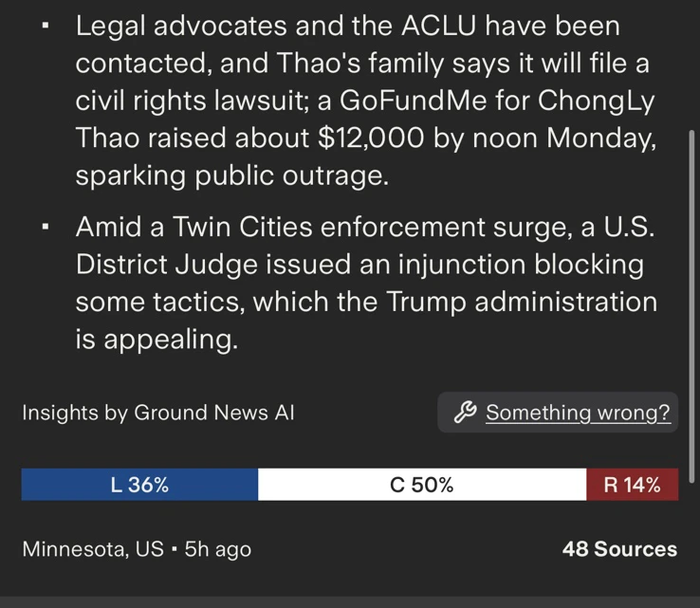Image resolution: width=700 pixels, height=608 pixels.
Task: Click the bullet marker before "Legal advocates"
Action: click(45, 27)
